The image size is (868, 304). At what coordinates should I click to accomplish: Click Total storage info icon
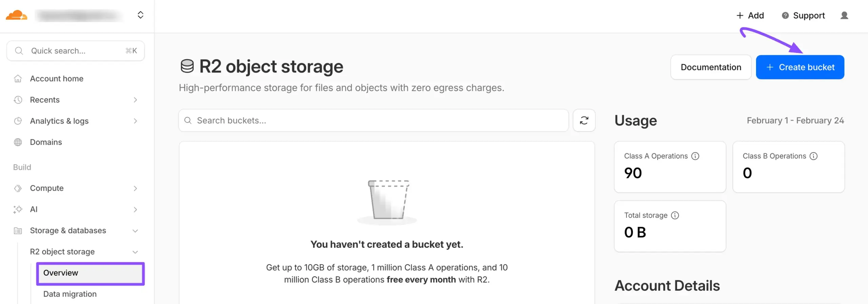(675, 216)
